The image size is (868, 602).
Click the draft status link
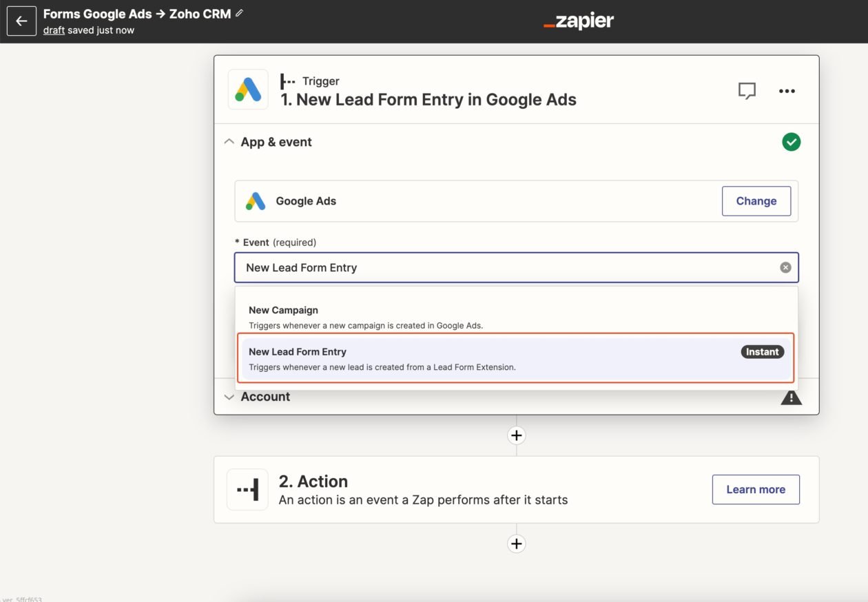(x=54, y=30)
